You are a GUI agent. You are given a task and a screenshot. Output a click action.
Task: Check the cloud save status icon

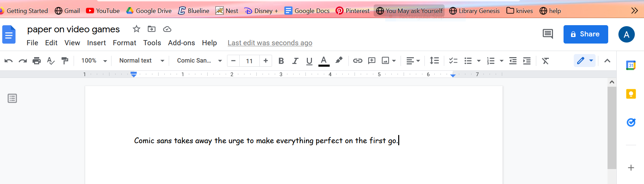[x=167, y=29]
